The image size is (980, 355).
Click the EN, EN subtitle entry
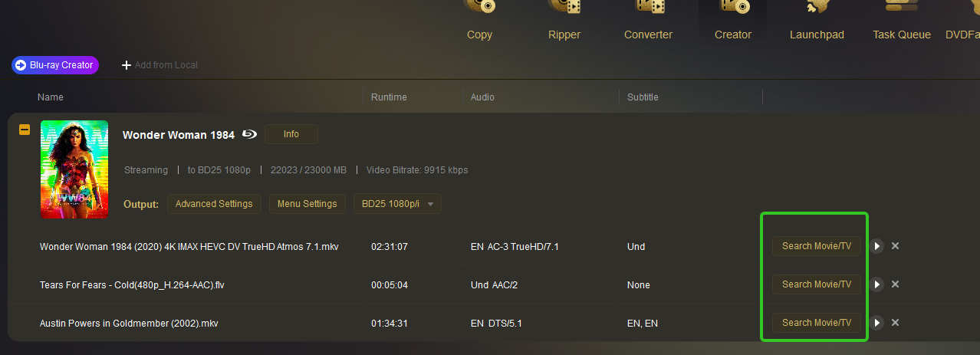coord(642,324)
